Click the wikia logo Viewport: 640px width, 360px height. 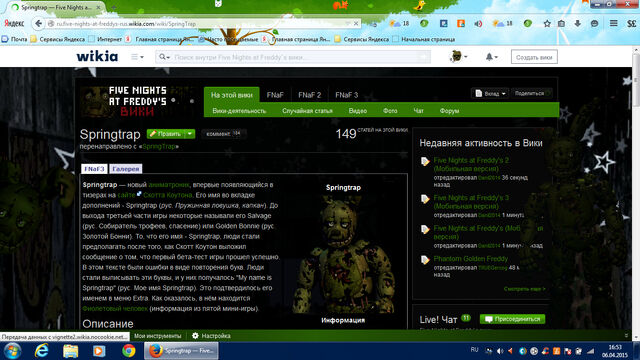point(97,56)
